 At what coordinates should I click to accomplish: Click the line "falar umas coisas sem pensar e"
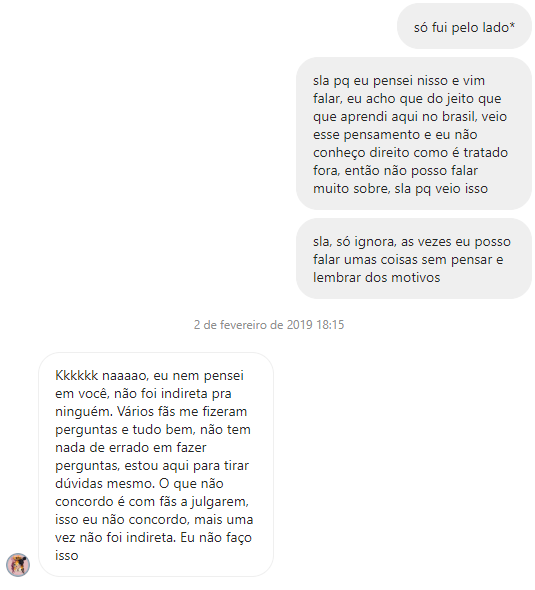pyautogui.click(x=408, y=259)
